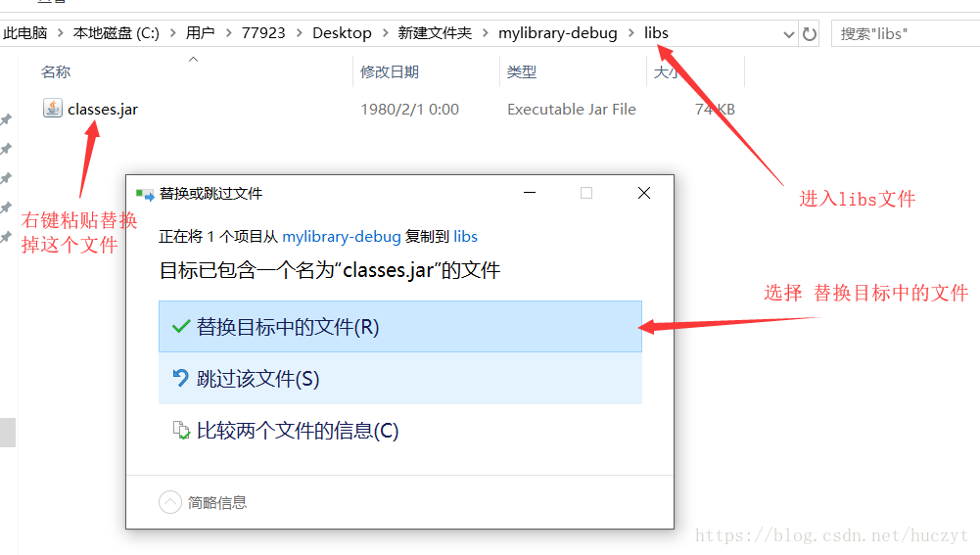Choose Compare info for both files option
Screen dimensions: 980x555
click(x=400, y=430)
